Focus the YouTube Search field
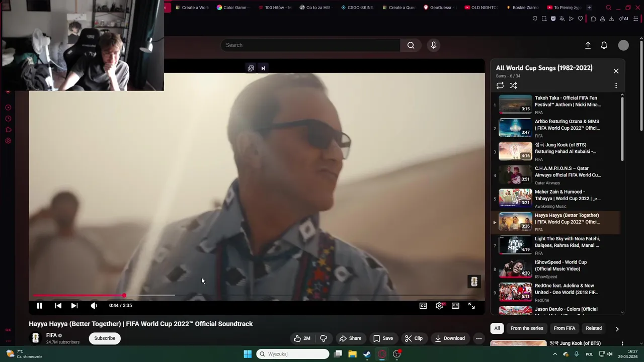This screenshot has height=362, width=644. (310, 45)
